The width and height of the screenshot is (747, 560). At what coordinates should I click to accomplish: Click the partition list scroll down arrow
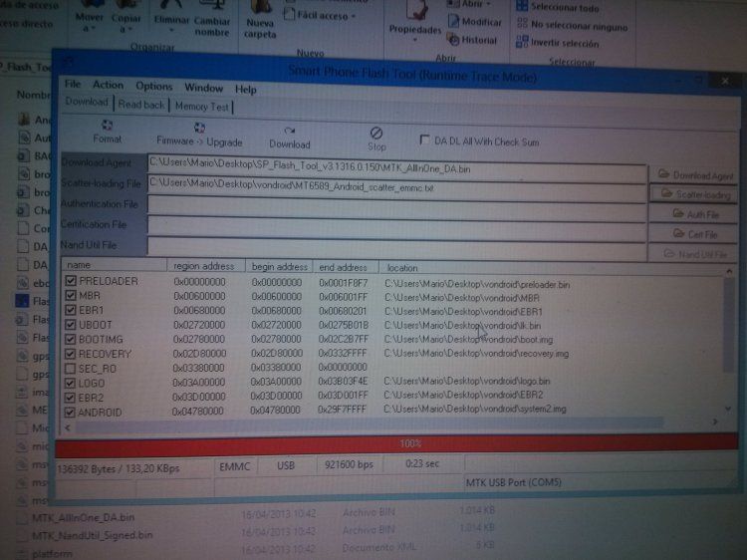pyautogui.click(x=728, y=409)
